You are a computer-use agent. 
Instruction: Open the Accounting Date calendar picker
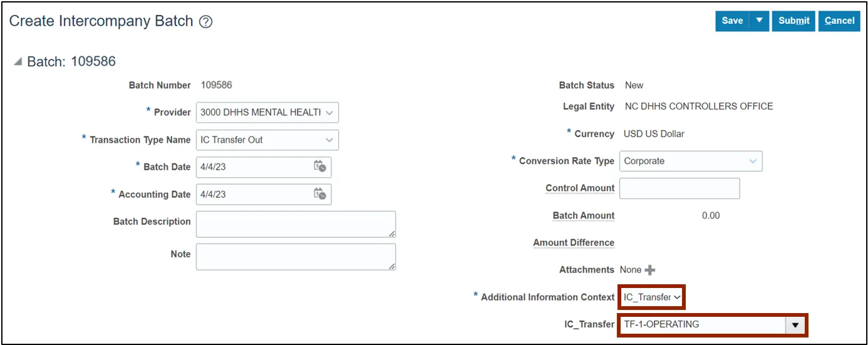click(319, 194)
